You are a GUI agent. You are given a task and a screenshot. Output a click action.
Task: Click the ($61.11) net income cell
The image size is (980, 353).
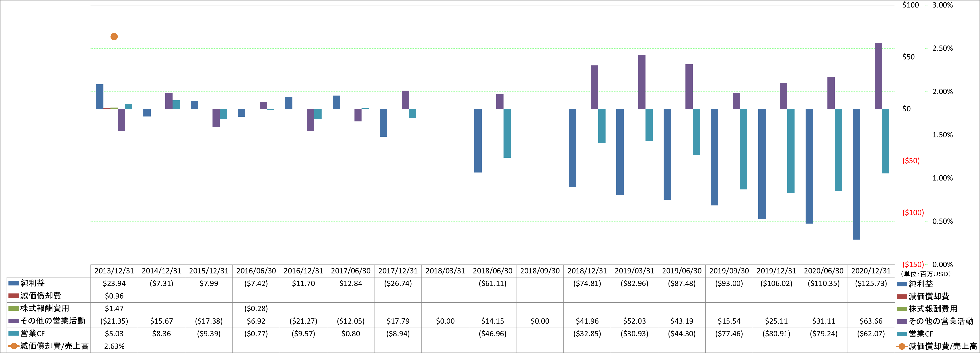493,283
